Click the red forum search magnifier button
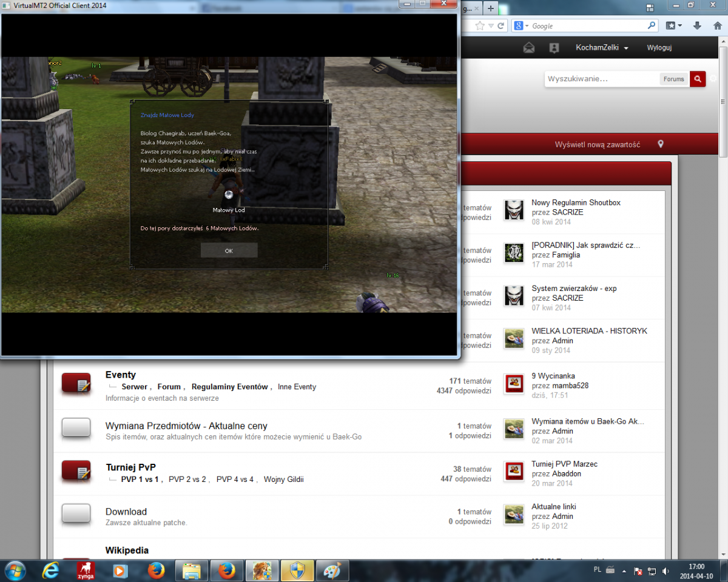Viewport: 728px width, 582px height. point(698,79)
